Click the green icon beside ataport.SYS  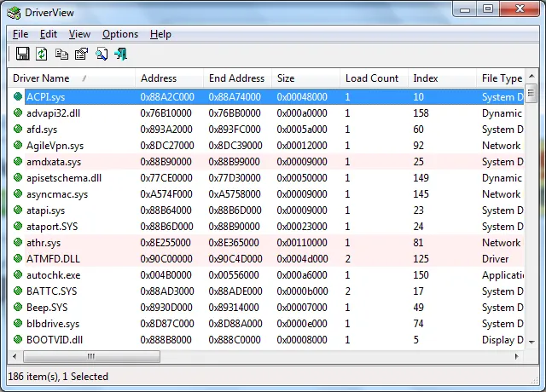click(x=18, y=226)
